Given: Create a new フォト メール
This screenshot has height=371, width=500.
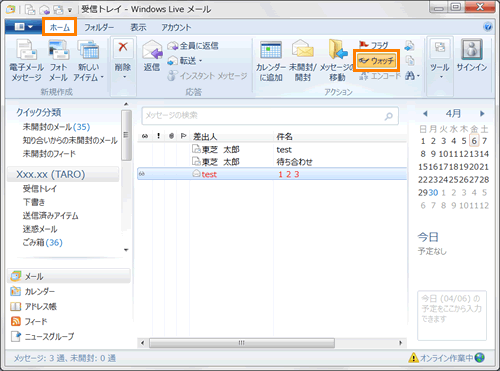Looking at the screenshot, I should click(58, 60).
